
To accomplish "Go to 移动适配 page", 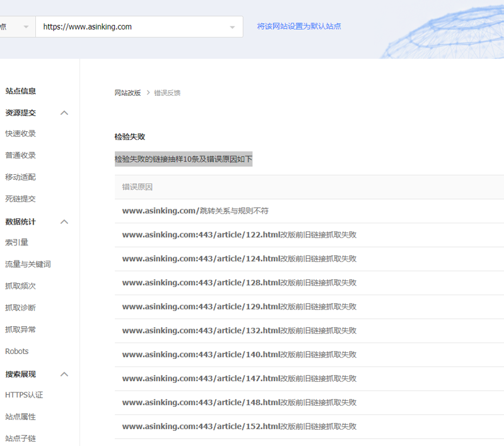I will (21, 177).
